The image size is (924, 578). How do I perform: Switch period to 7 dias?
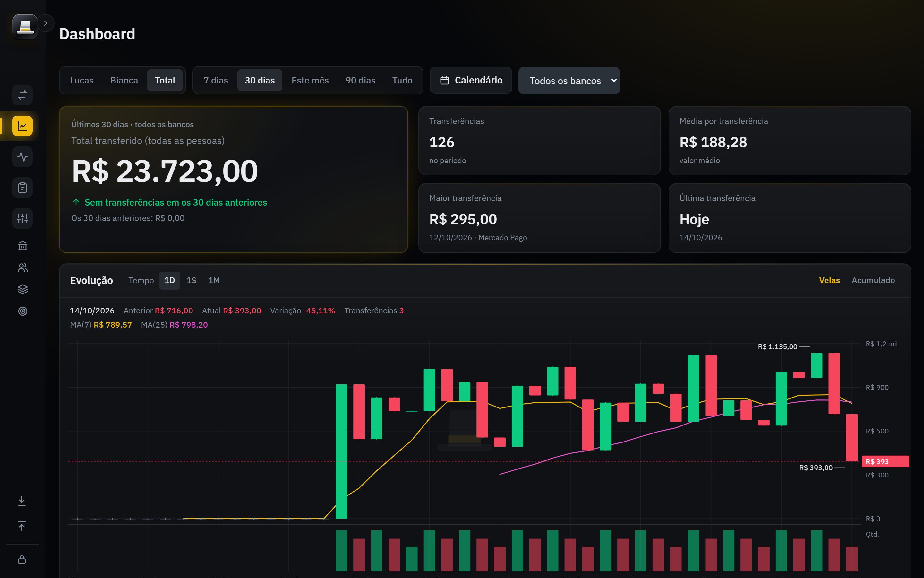click(216, 80)
